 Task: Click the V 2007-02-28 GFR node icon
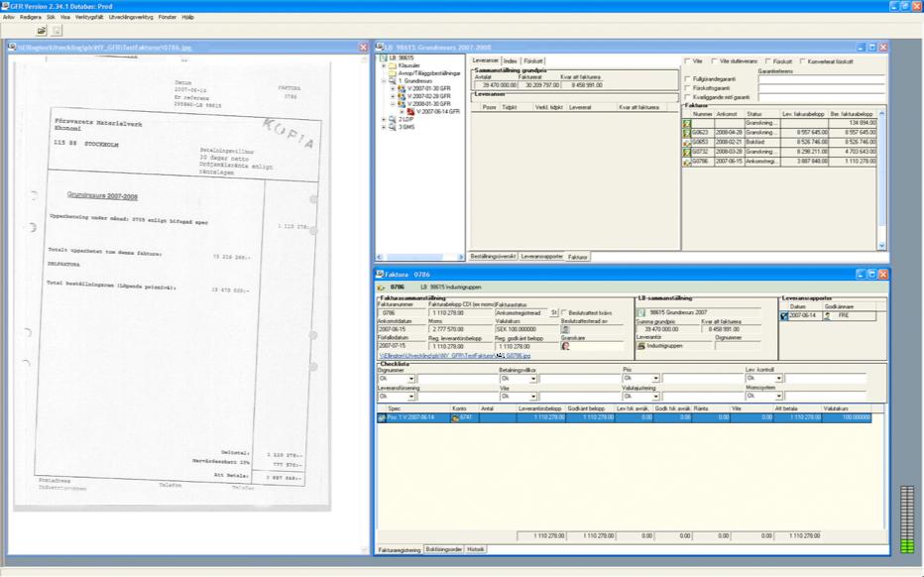click(402, 96)
